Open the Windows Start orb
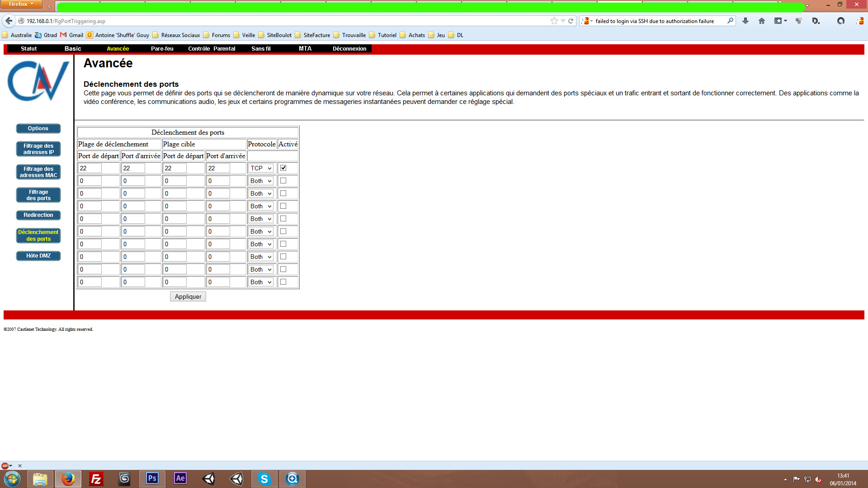 point(12,479)
